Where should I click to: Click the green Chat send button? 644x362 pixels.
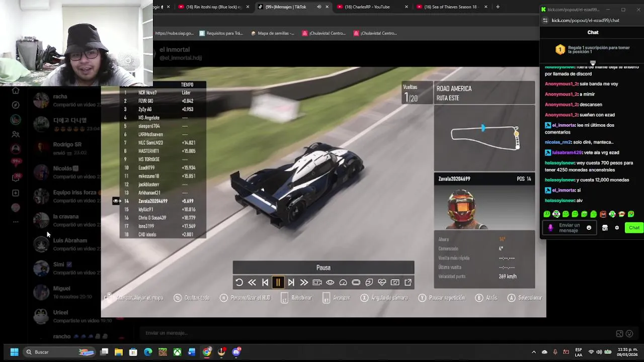tap(634, 228)
